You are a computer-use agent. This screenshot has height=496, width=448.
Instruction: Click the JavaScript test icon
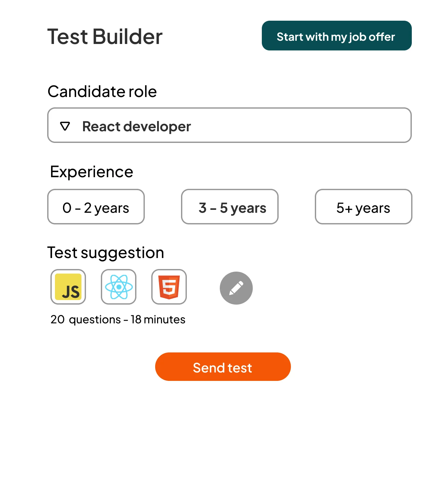pyautogui.click(x=68, y=287)
